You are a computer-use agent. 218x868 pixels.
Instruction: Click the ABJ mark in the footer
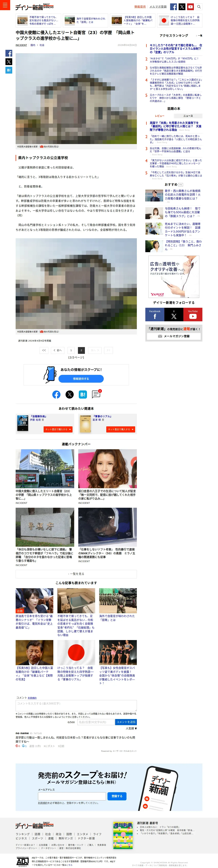23,861
